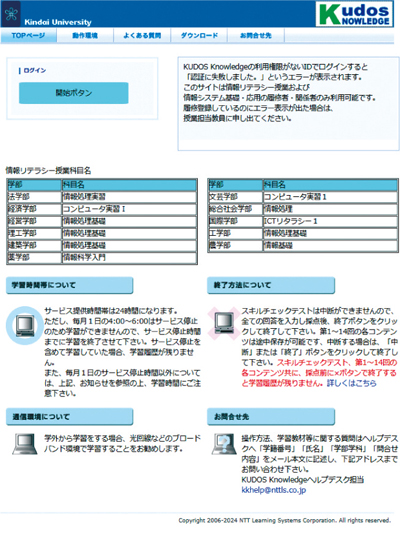Click the KUDOS Knowledgeヘルプデスク担当 text
This screenshot has width=400, height=540.
[302, 479]
